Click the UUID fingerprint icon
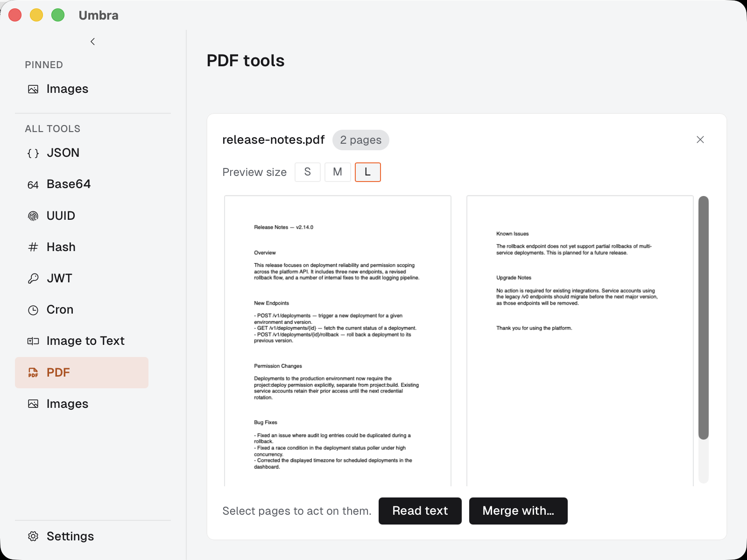Screen dimensions: 747x560 [33, 216]
